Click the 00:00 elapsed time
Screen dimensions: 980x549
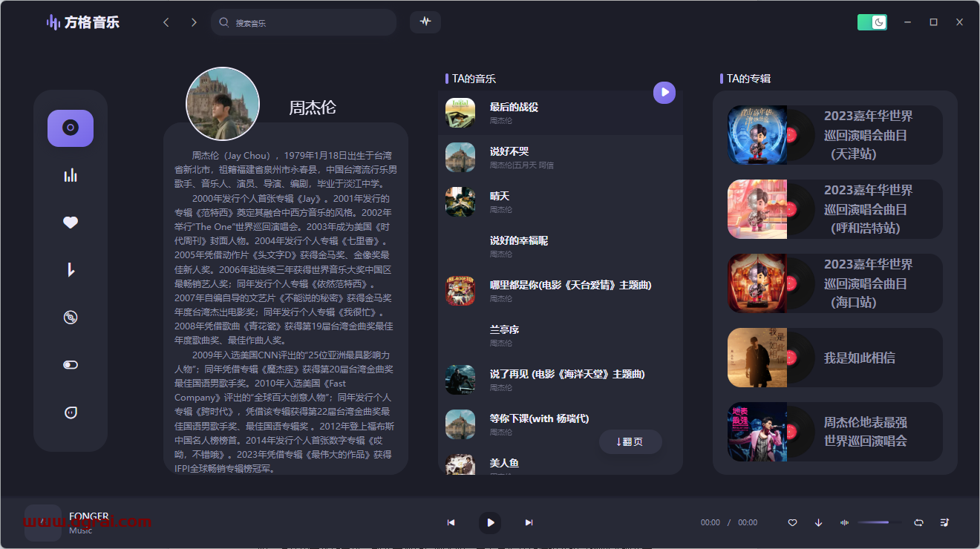click(x=710, y=522)
